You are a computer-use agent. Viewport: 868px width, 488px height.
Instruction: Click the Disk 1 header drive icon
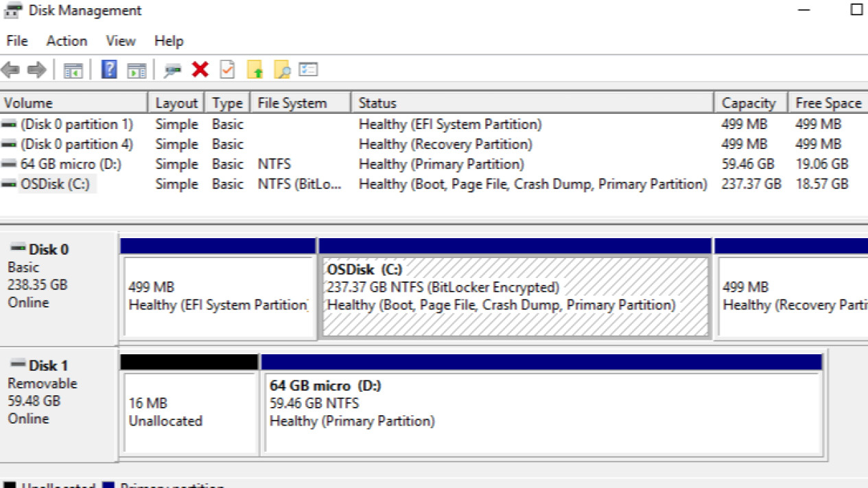click(x=19, y=364)
